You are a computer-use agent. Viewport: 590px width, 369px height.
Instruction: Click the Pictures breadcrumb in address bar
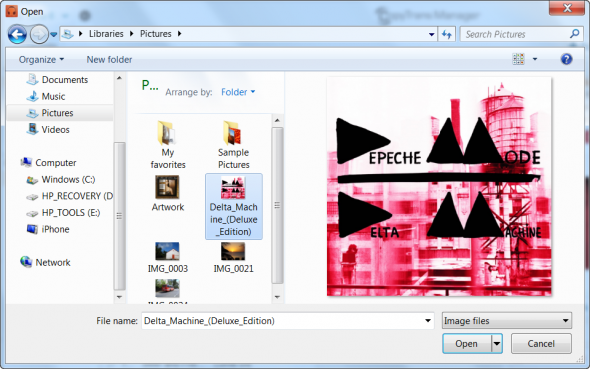click(156, 34)
